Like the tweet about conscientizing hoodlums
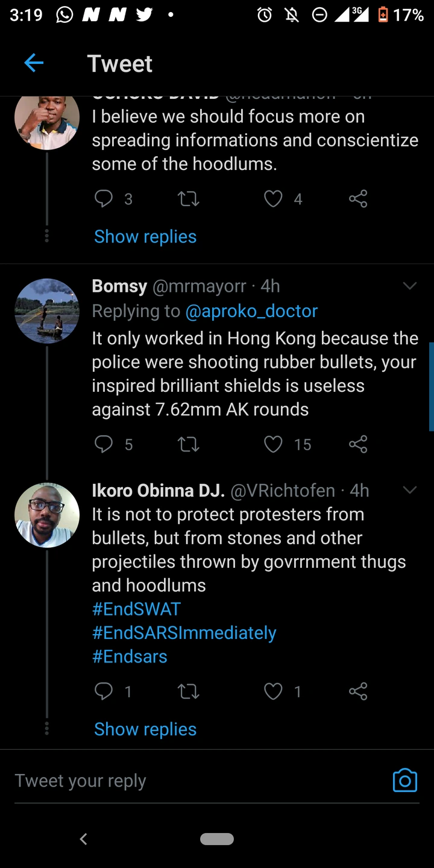434x868 pixels. [274, 198]
